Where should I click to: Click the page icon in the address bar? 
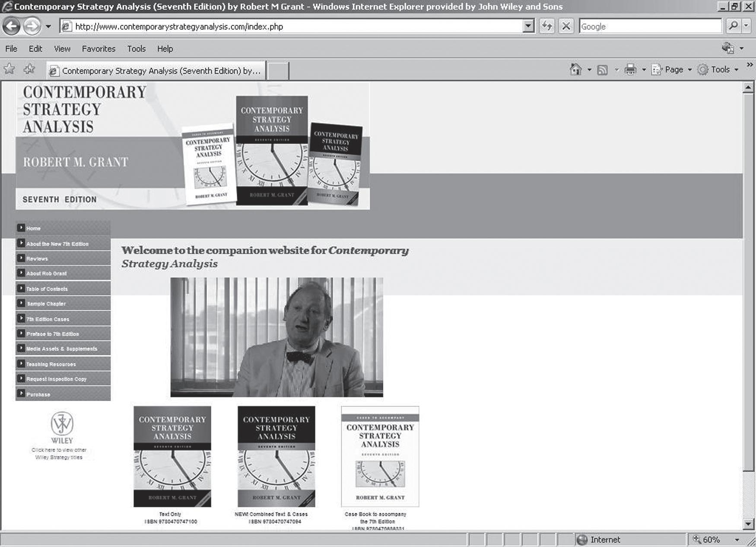66,27
